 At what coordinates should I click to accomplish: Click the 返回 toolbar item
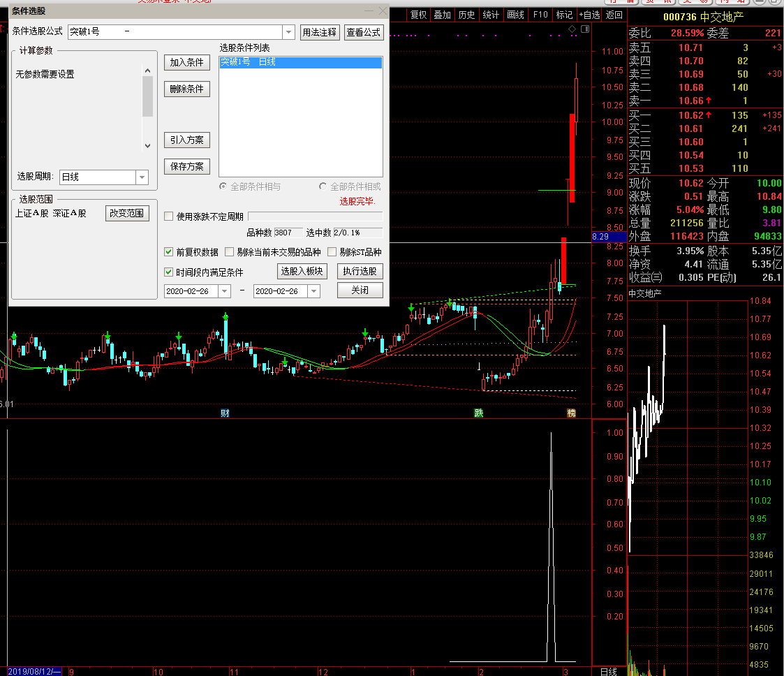click(614, 15)
